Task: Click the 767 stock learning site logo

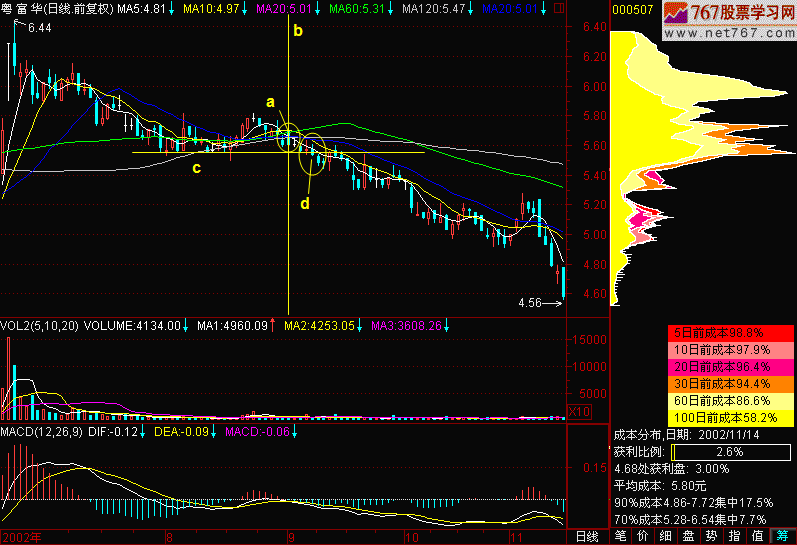Action: click(718, 12)
